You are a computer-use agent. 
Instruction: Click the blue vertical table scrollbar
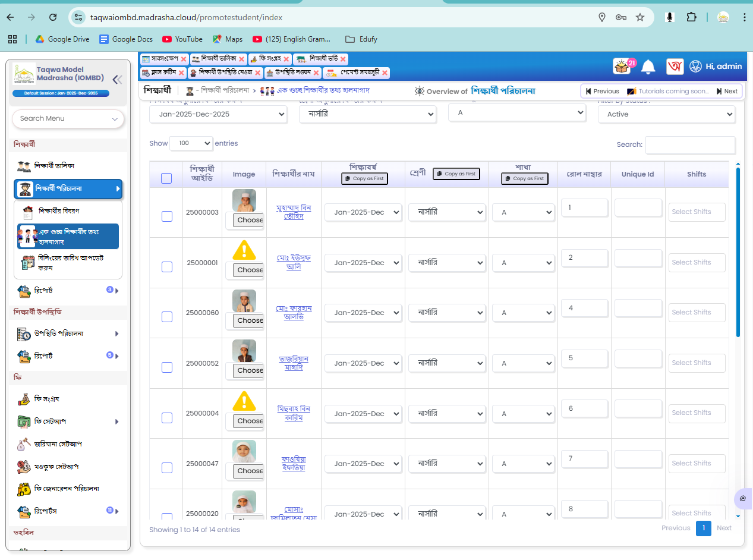[738, 252]
